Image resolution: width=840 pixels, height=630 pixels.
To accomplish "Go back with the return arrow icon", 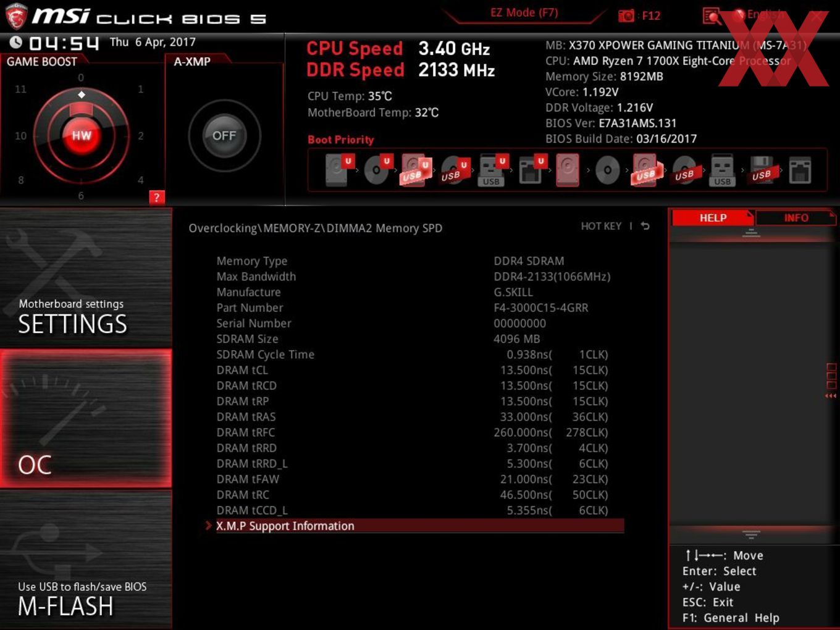I will point(645,226).
